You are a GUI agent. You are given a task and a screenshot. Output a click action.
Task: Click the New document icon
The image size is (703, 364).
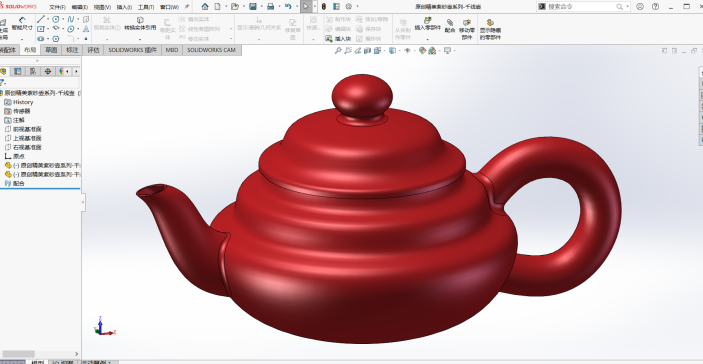coord(217,6)
